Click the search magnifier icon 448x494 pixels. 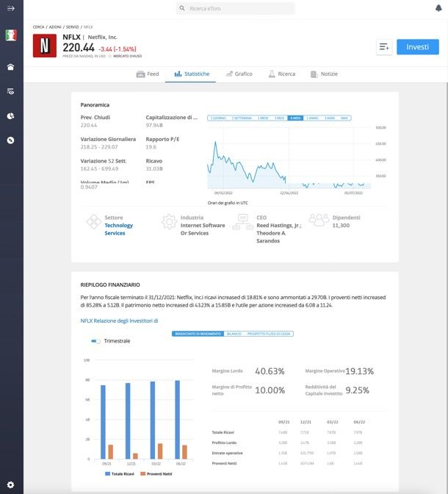click(x=182, y=8)
